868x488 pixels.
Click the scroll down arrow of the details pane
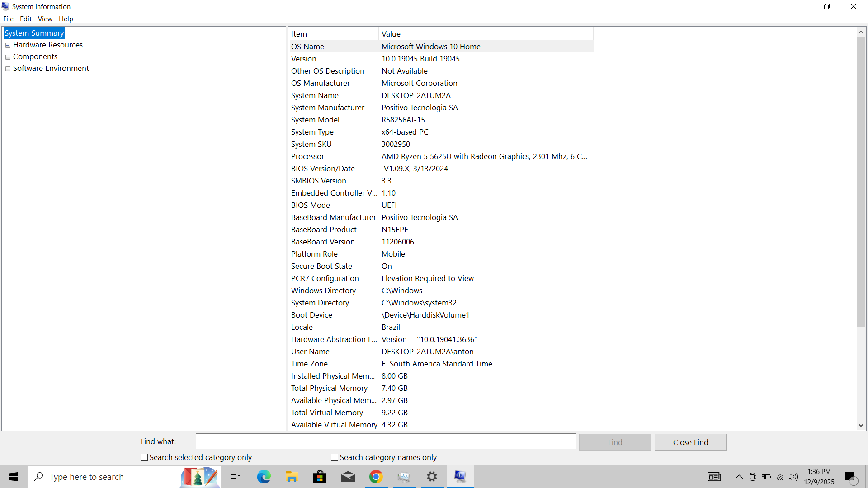[x=861, y=425]
